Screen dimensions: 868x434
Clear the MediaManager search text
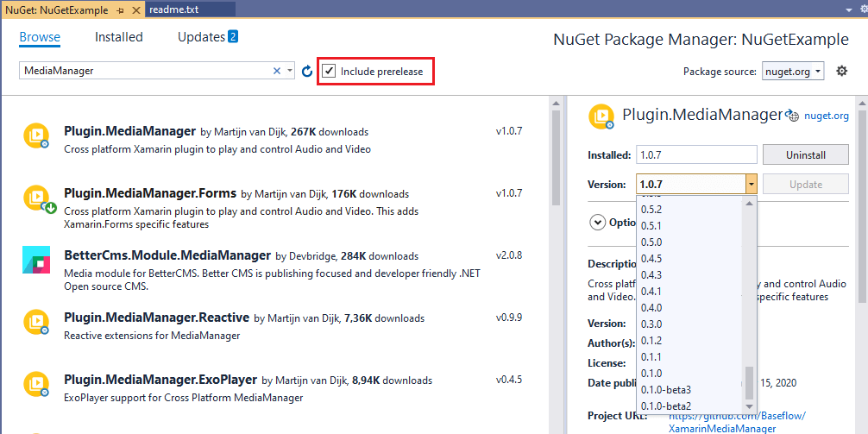click(277, 71)
